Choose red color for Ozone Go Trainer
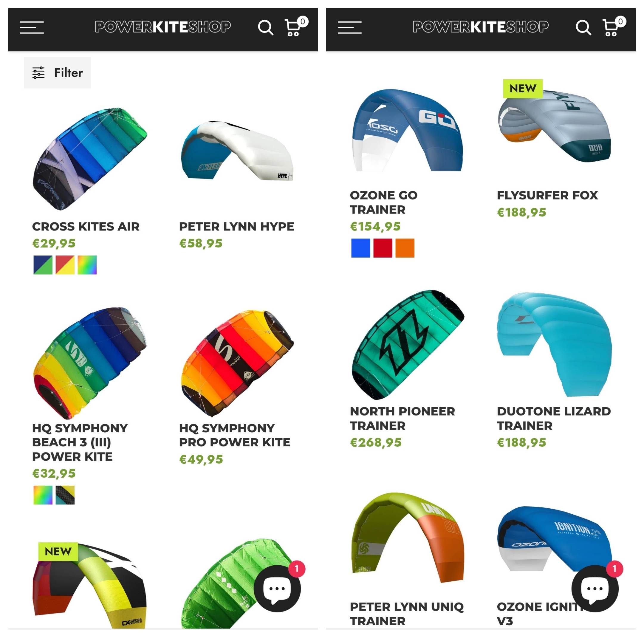This screenshot has width=644, height=644. coord(383,248)
